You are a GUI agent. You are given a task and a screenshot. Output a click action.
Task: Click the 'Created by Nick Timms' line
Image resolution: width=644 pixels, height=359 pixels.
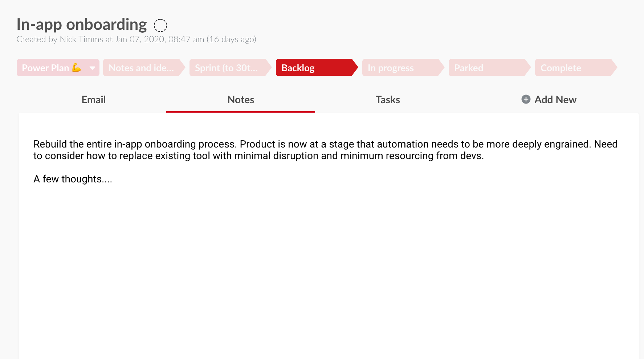(136, 39)
